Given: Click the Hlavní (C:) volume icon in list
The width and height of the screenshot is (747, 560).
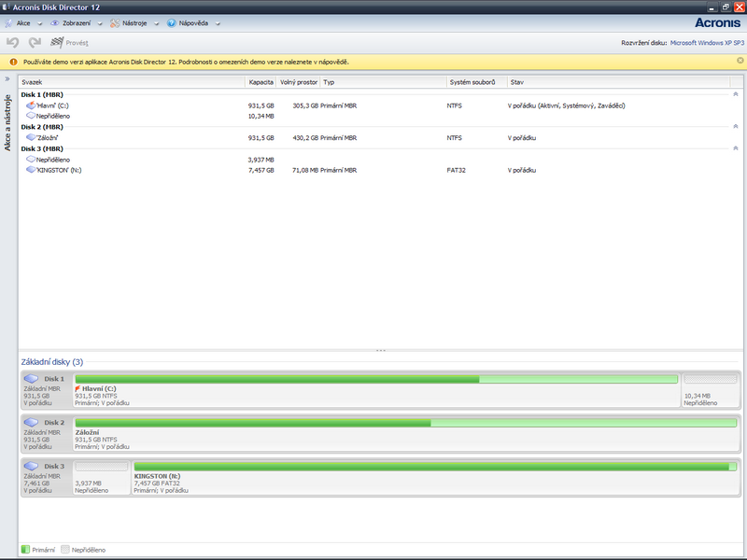Looking at the screenshot, I should [31, 105].
